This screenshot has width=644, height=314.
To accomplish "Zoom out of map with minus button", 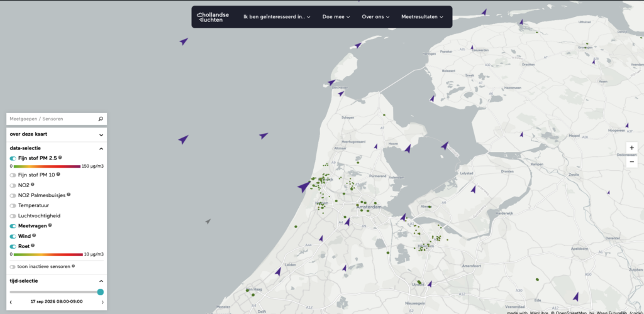I will click(x=631, y=162).
